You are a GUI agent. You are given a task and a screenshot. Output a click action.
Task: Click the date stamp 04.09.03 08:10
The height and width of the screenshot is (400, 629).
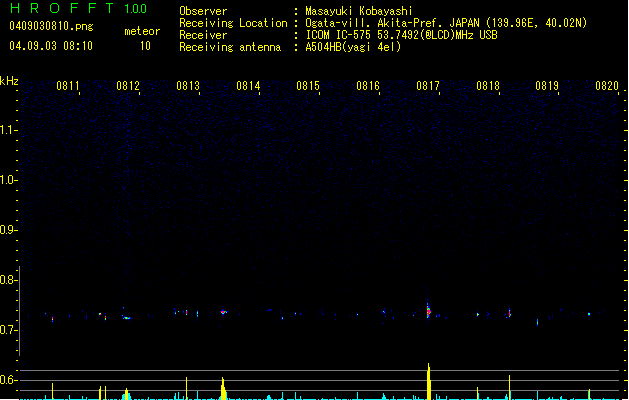coord(51,46)
